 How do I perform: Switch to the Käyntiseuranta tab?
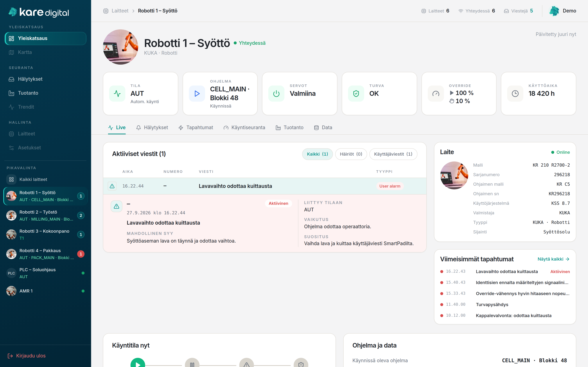244,128
